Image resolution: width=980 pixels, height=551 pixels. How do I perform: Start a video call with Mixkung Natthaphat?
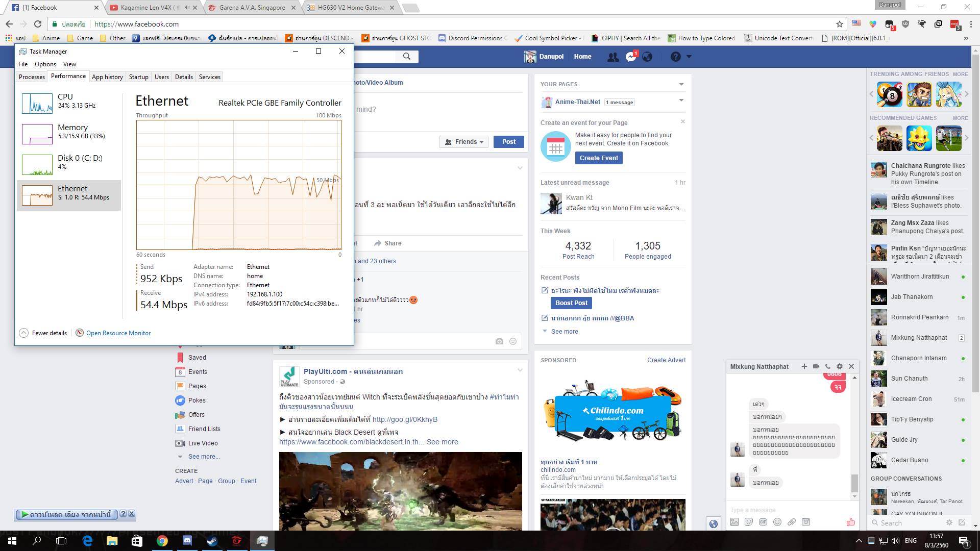tap(816, 366)
